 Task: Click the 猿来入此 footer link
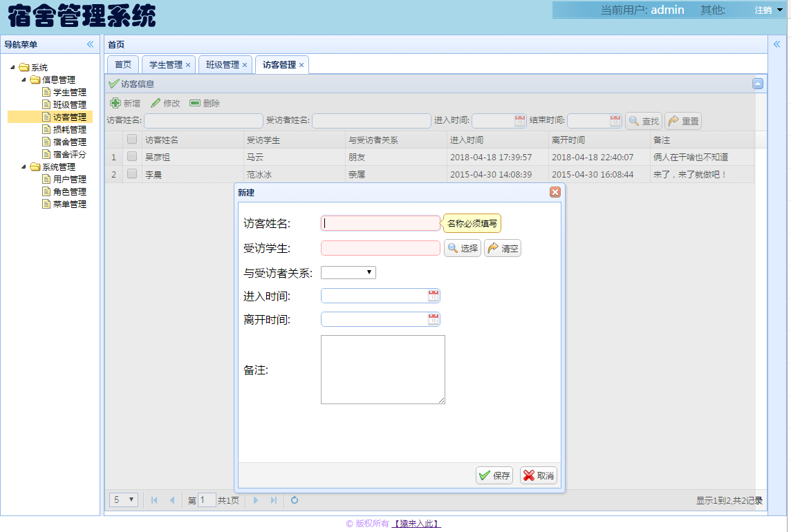point(416,524)
